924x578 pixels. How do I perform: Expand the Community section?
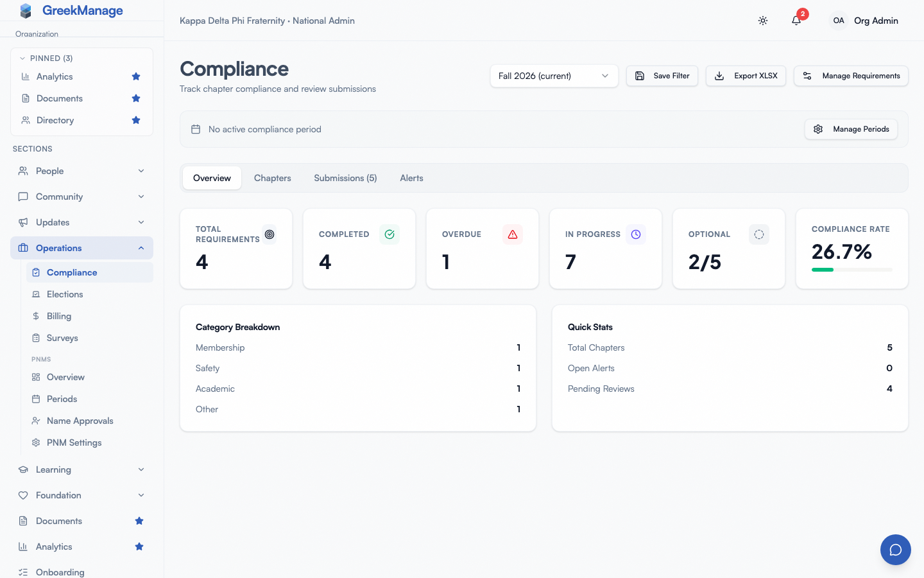tap(81, 197)
